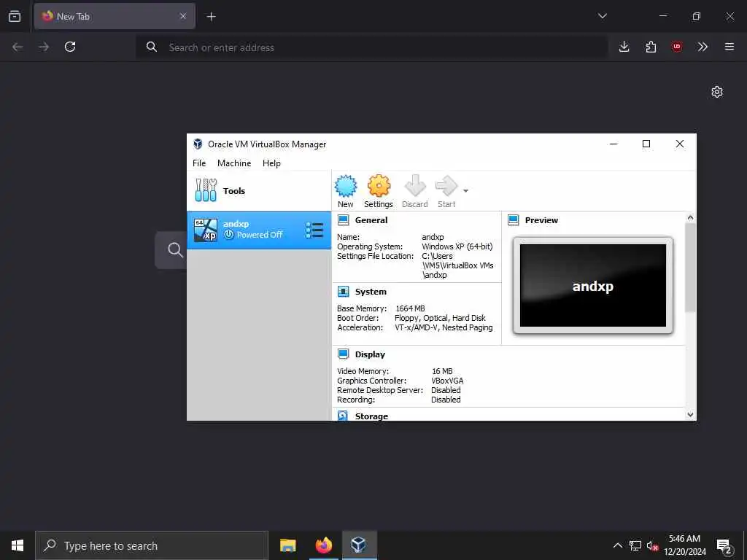The height and width of the screenshot is (560, 747).
Task: Expand the Start button dropdown arrow
Action: tap(465, 191)
